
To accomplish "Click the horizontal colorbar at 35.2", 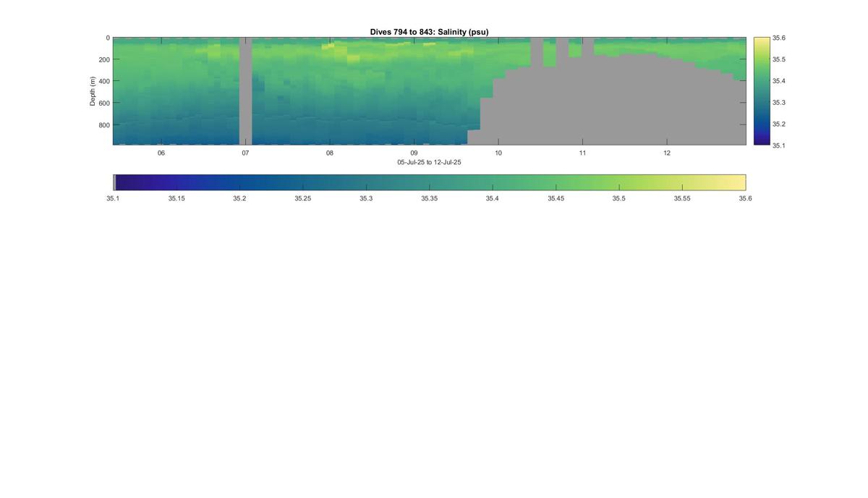I will click(239, 182).
